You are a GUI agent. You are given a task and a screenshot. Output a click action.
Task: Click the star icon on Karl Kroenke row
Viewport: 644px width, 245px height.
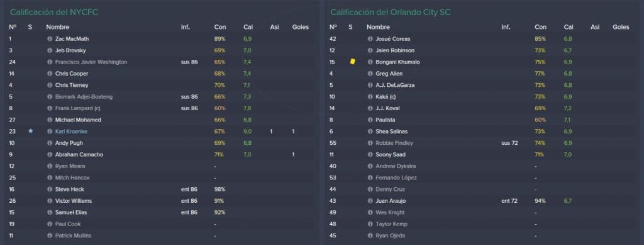pyautogui.click(x=31, y=131)
